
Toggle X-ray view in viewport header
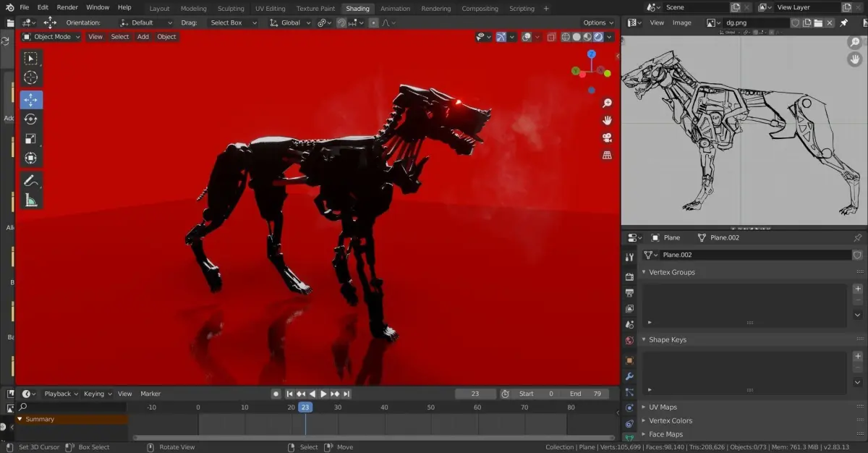click(x=551, y=37)
